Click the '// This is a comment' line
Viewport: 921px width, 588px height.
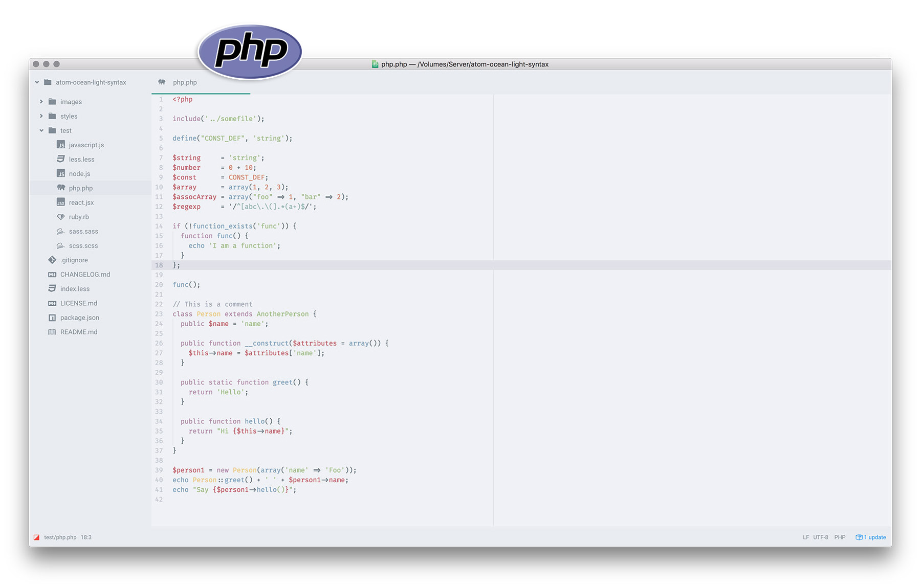click(212, 304)
